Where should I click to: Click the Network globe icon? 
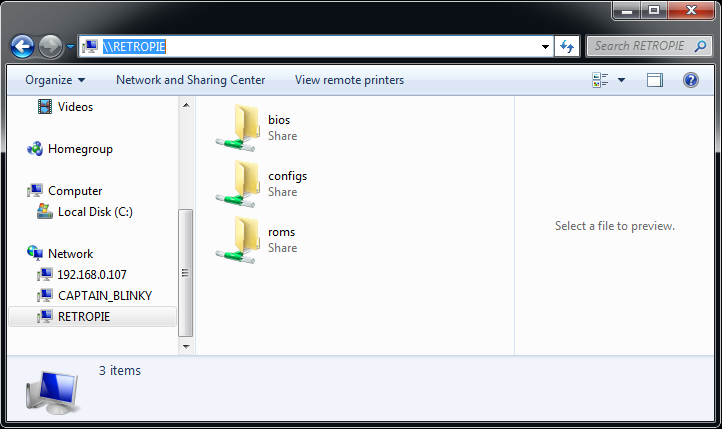pyautogui.click(x=35, y=253)
